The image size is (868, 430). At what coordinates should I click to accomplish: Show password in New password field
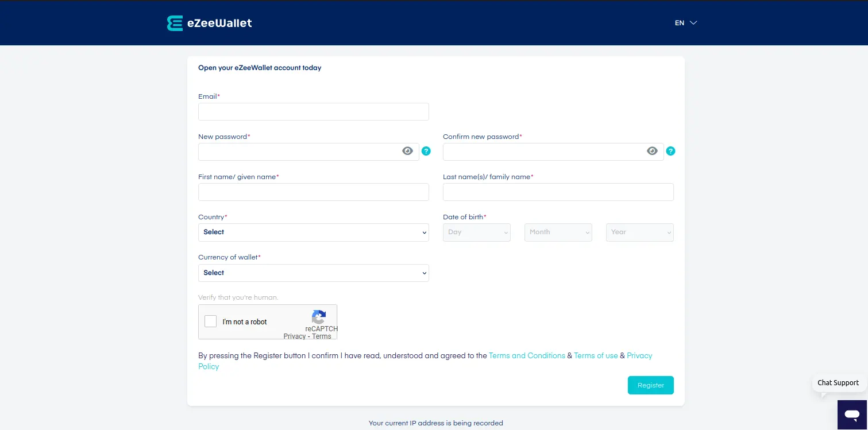click(x=407, y=151)
